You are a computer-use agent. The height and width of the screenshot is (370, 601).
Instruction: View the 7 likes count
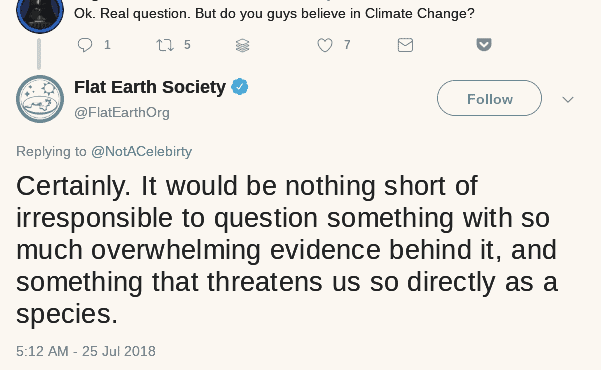[x=347, y=45]
